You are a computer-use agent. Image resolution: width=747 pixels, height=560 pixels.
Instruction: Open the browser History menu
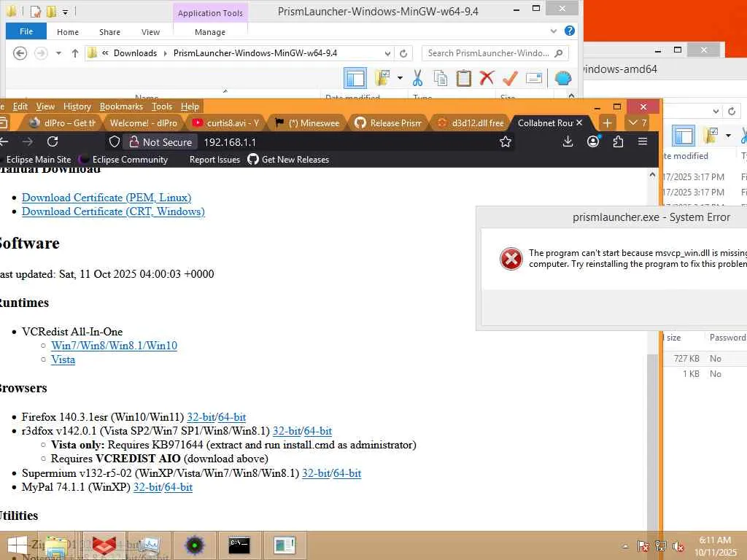coord(77,106)
